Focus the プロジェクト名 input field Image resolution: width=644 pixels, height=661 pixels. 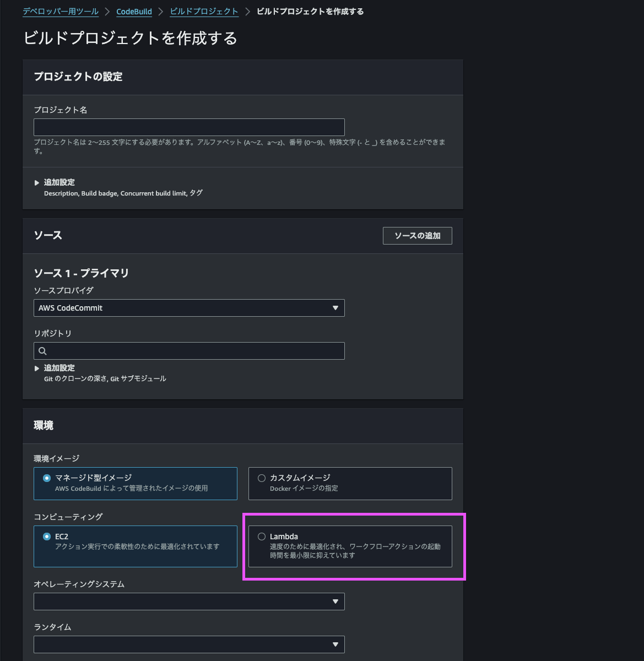(189, 127)
